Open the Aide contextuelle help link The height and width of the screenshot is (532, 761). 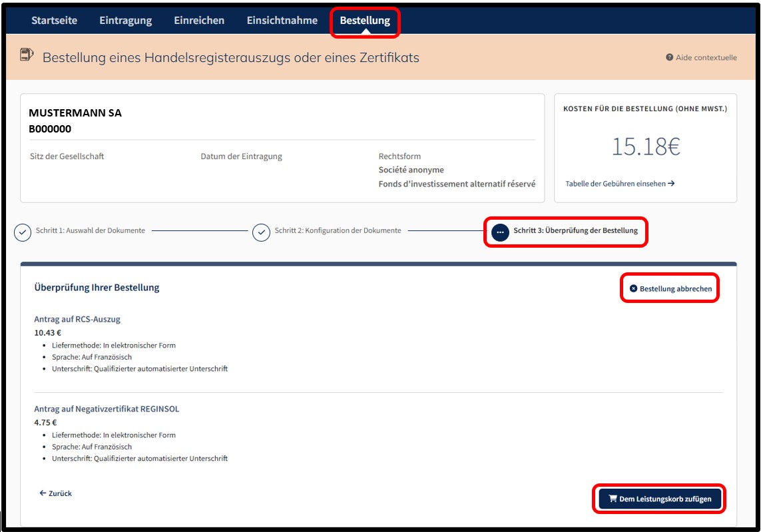click(x=701, y=57)
